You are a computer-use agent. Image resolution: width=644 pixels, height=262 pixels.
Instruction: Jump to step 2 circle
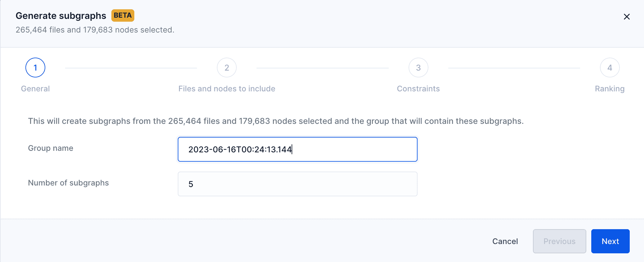[227, 68]
